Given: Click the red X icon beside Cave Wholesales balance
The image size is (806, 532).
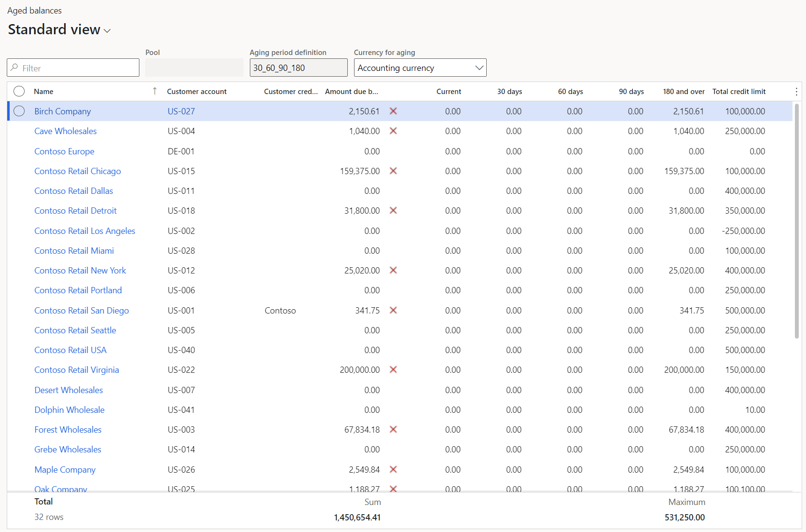Looking at the screenshot, I should (393, 131).
